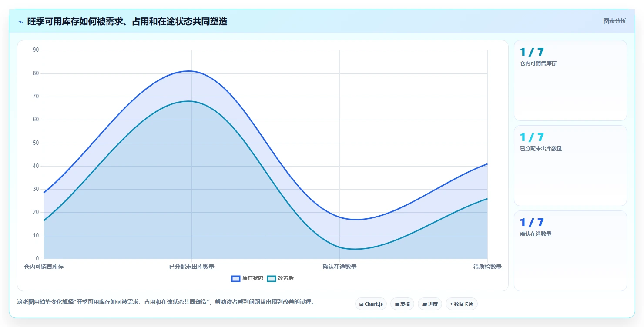The width and height of the screenshot is (644, 327).
Task: Click the 改善后 legend text
Action: (x=286, y=278)
